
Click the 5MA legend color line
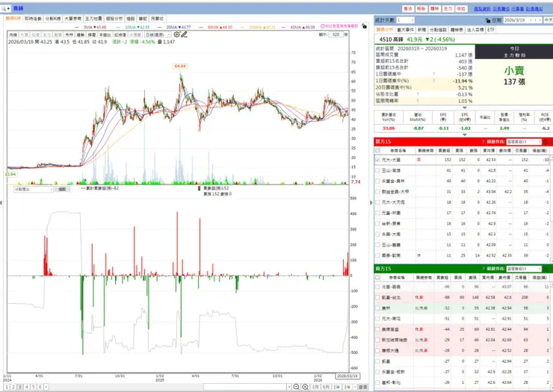pyautogui.click(x=78, y=27)
